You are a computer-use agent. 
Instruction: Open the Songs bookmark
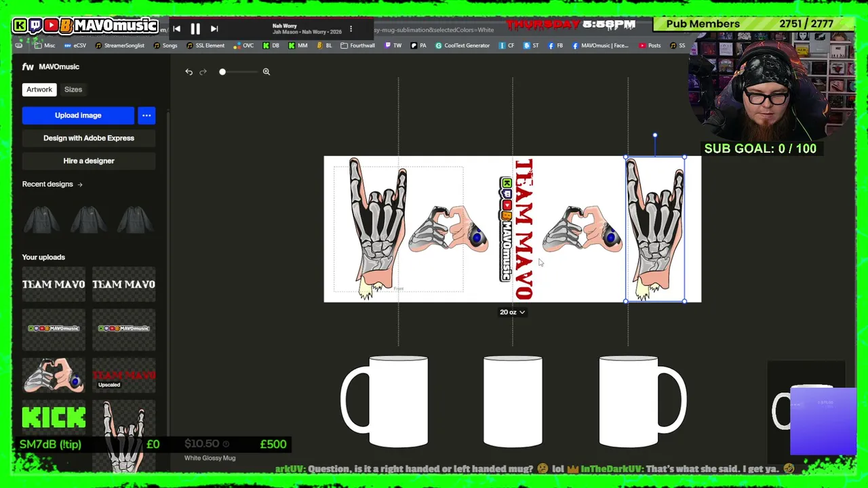[x=165, y=46]
